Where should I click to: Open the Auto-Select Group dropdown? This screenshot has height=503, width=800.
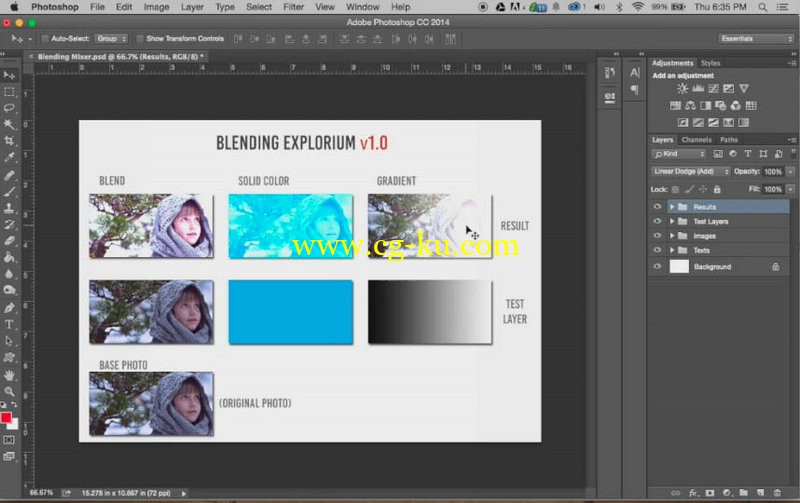[111, 39]
